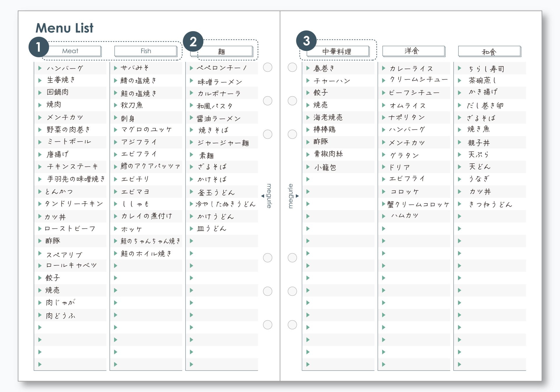Click the 中華料理 header box
Viewport: 560px width, 392px height.
point(337,51)
